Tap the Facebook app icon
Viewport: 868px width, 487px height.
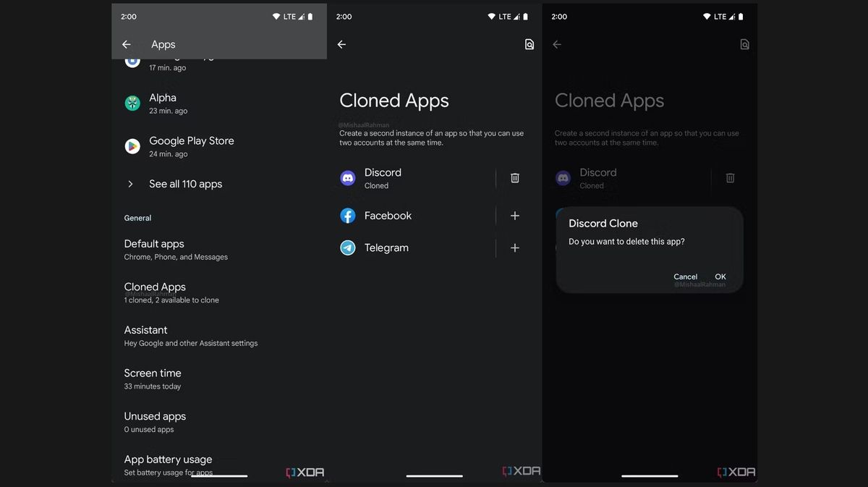tap(348, 216)
